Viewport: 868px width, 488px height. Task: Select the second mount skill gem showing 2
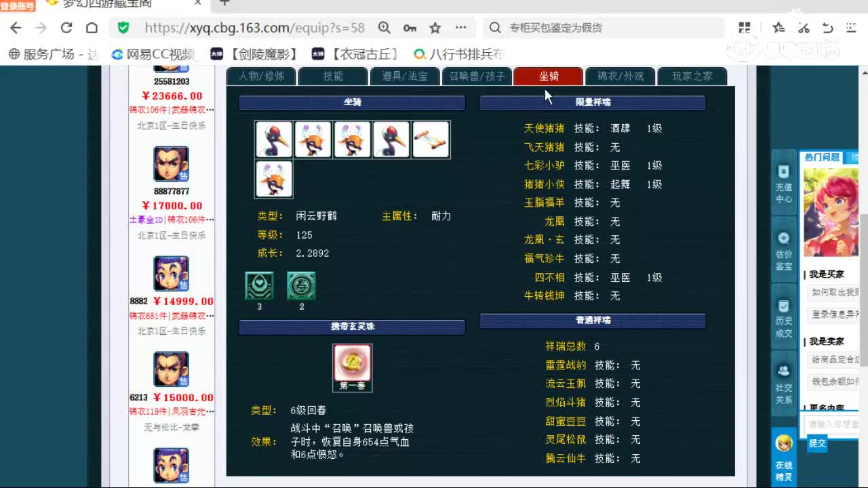(301, 286)
